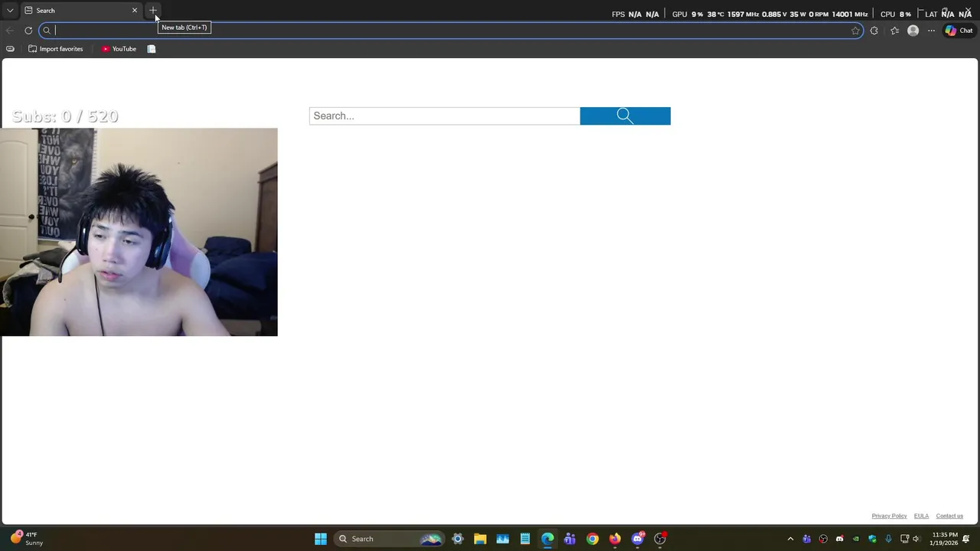Open the notifications bell icon

966,539
